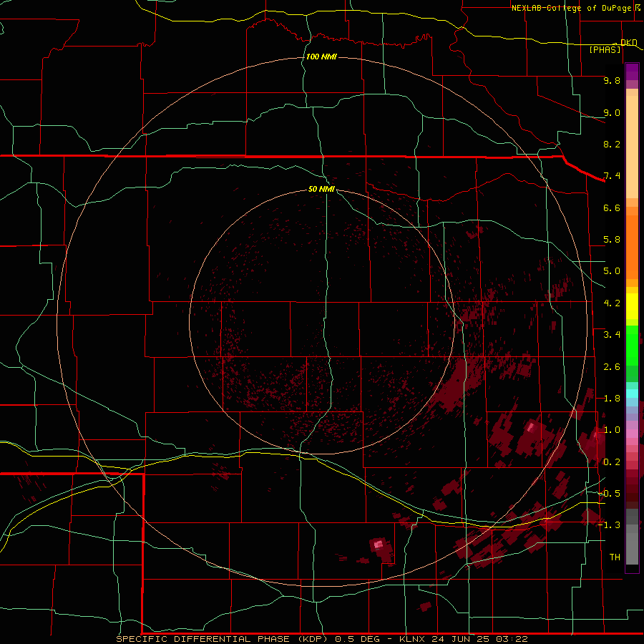
Task: Click the 100 NMI range ring label
Action: [321, 57]
